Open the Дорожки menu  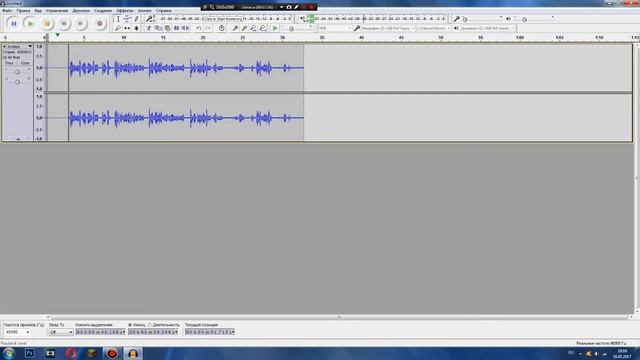pos(81,11)
